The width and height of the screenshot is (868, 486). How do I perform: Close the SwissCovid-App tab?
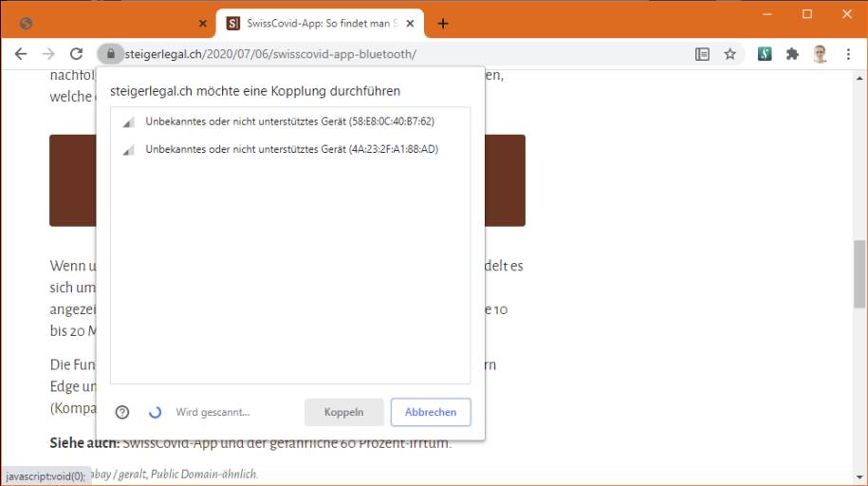(x=410, y=24)
